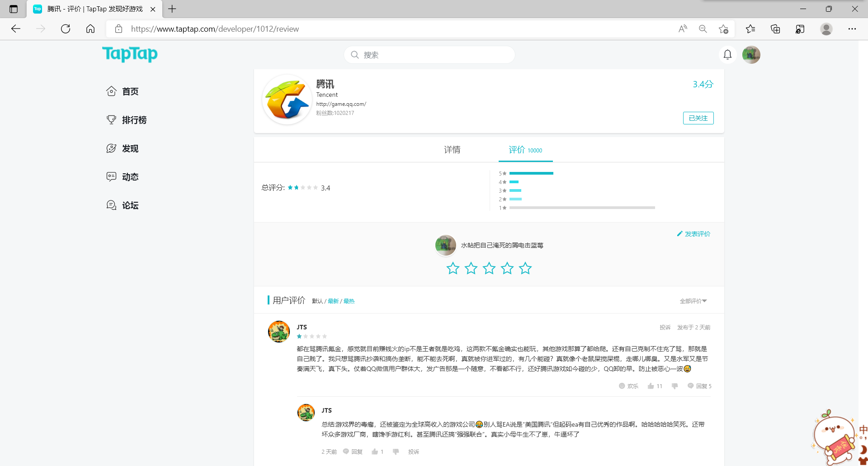This screenshot has height=466, width=868.
Task: Click the browser home button
Action: [x=90, y=29]
